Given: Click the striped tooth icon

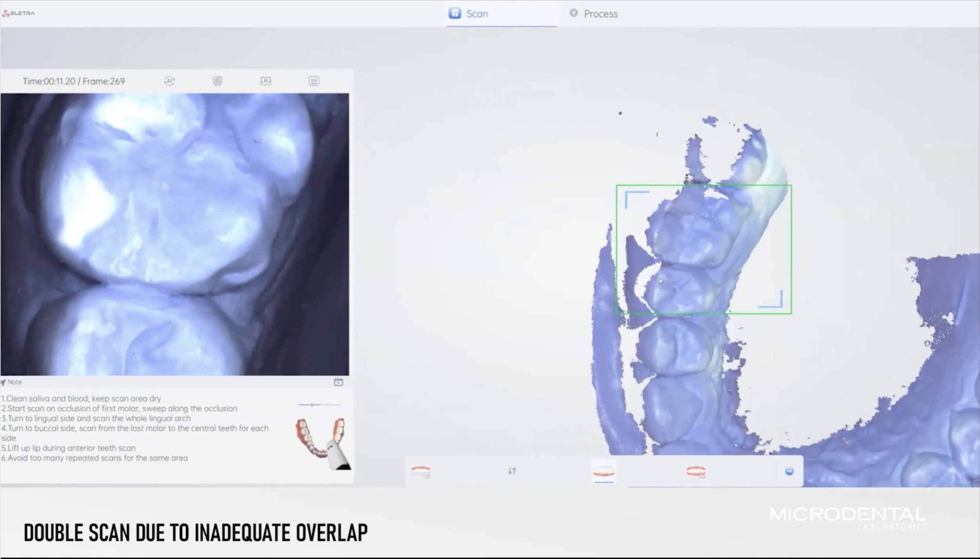Looking at the screenshot, I should [218, 81].
